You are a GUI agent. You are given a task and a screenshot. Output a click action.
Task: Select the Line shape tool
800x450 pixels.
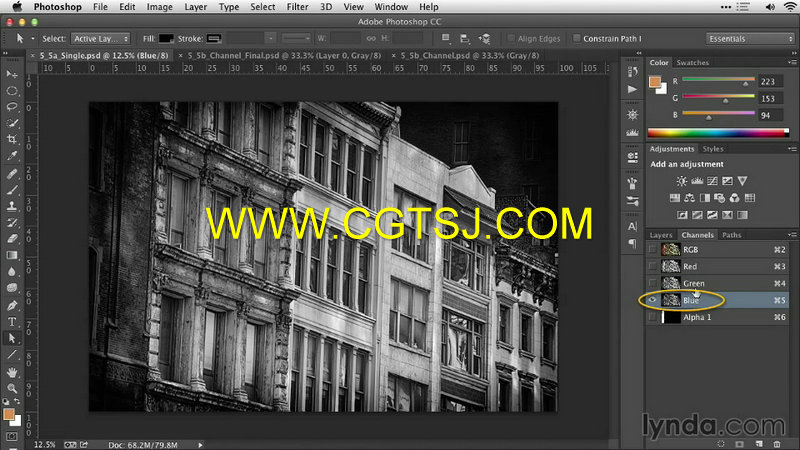12,355
